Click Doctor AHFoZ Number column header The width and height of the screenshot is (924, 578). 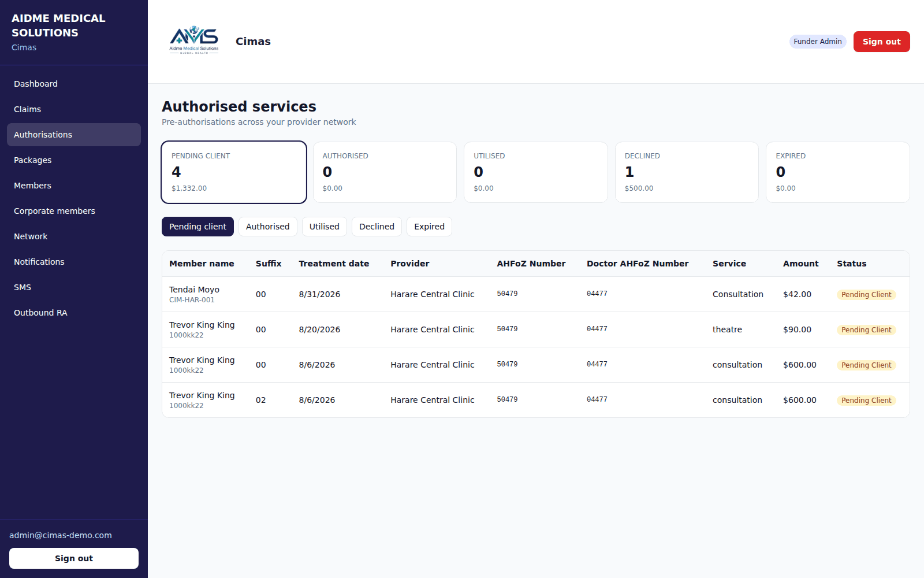click(x=638, y=264)
